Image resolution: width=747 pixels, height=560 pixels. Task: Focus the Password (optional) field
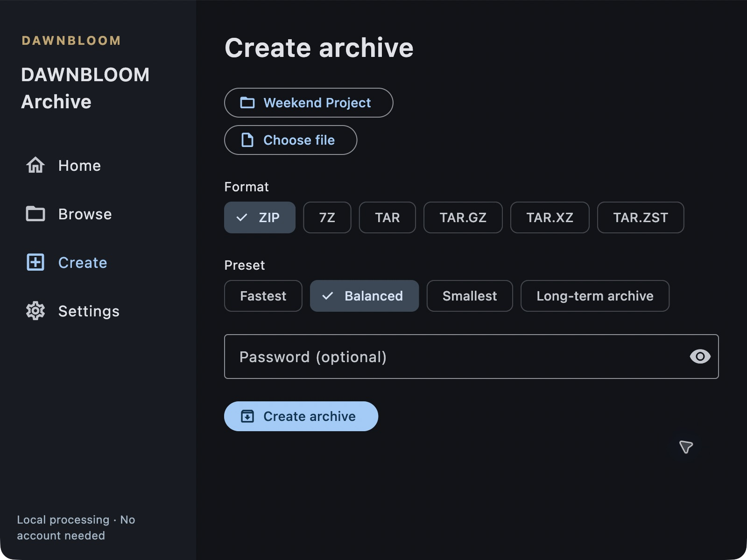472,357
